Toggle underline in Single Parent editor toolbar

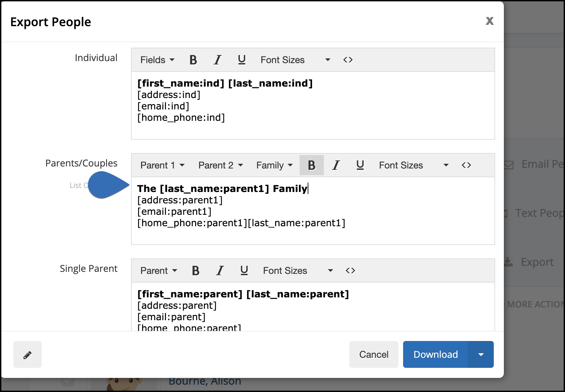[x=244, y=271]
